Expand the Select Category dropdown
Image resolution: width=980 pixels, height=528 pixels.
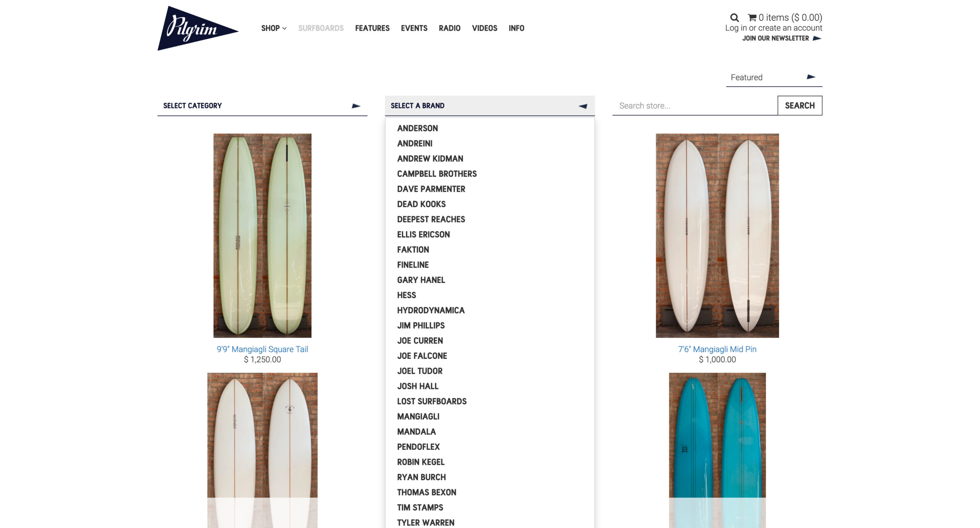pos(262,106)
